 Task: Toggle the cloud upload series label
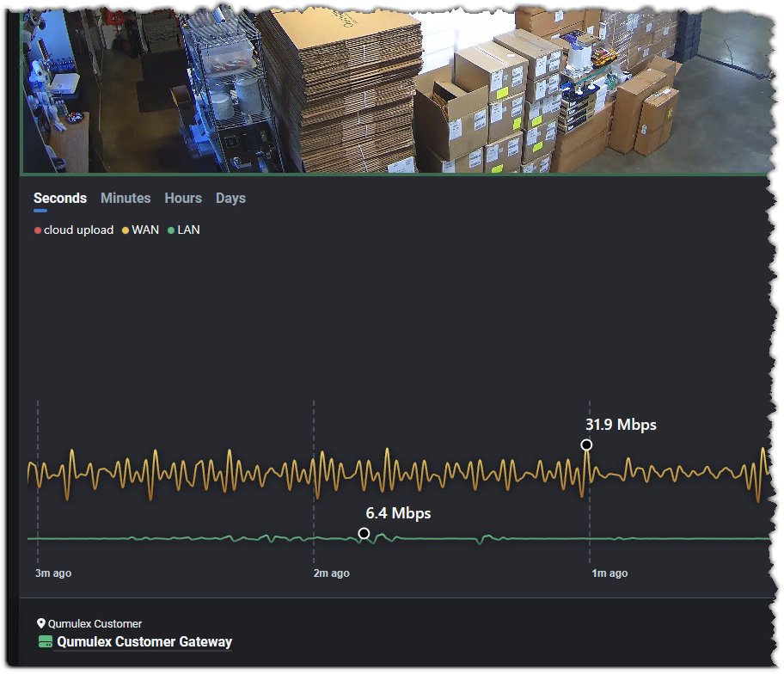point(78,230)
